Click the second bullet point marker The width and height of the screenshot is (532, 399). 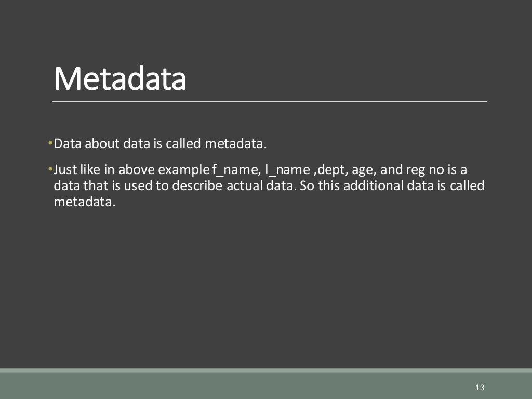pos(50,169)
